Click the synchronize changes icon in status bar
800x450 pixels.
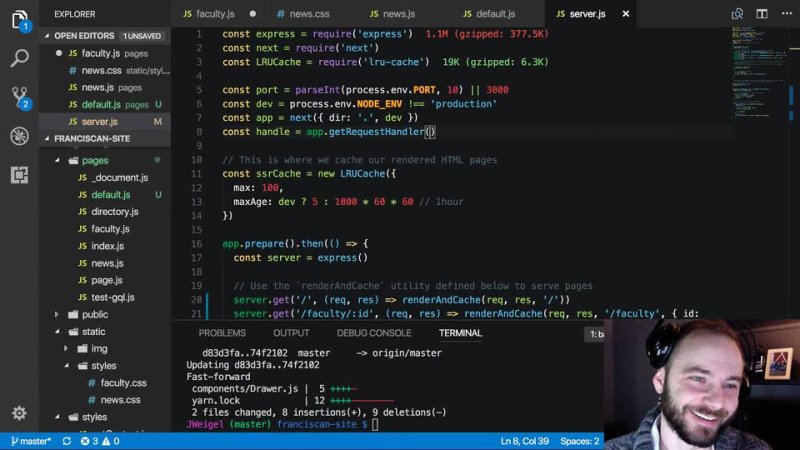click(67, 441)
